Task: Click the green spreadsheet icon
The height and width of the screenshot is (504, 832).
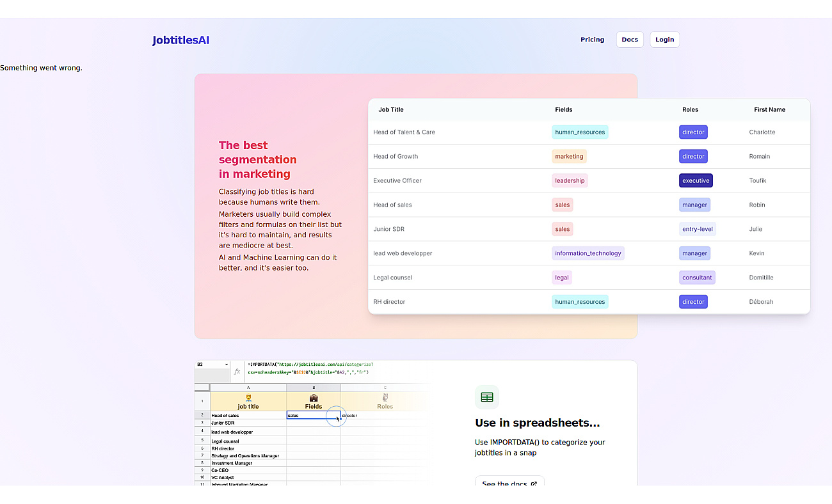Action: pos(487,397)
